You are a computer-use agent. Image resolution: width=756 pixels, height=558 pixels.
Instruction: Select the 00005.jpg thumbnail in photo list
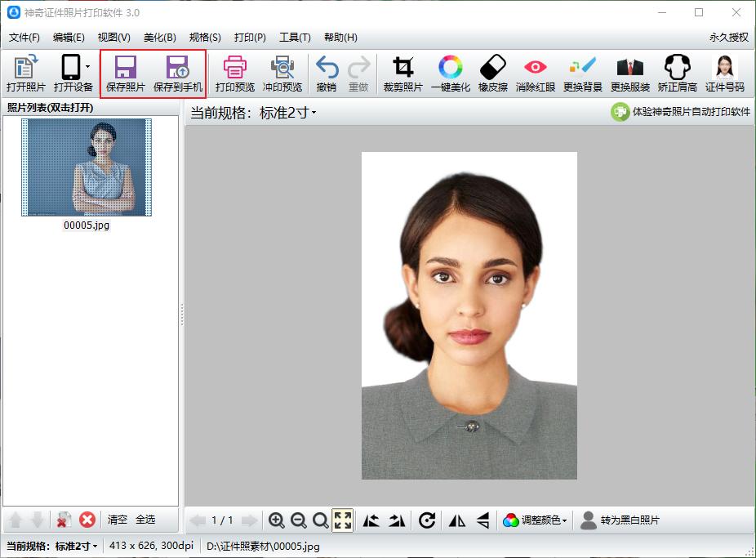(x=86, y=167)
